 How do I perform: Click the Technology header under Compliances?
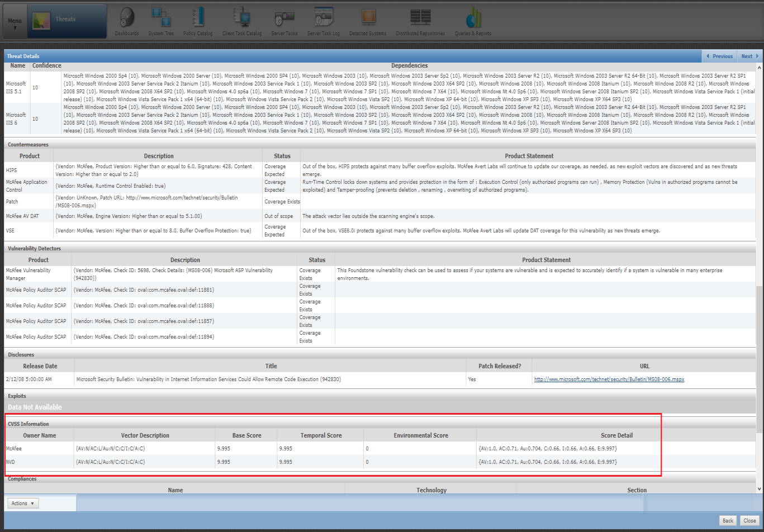[431, 490]
